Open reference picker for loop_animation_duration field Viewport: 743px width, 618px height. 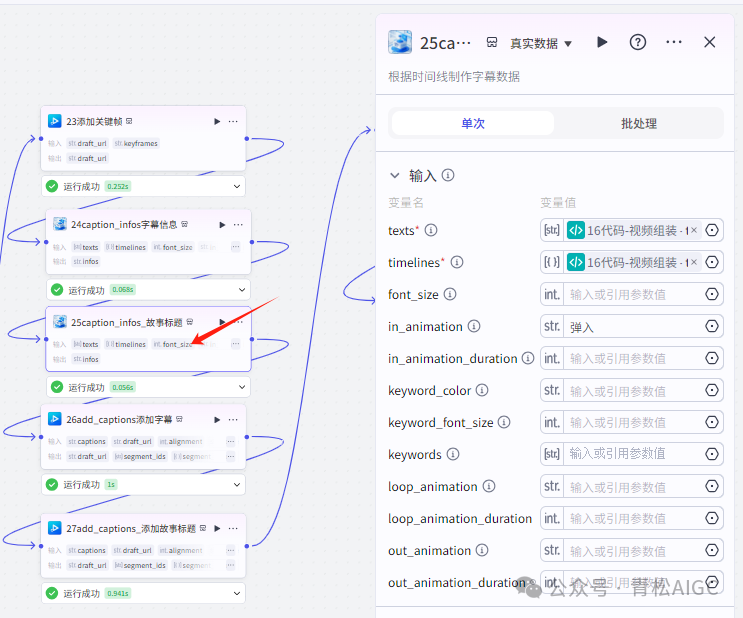pyautogui.click(x=712, y=518)
